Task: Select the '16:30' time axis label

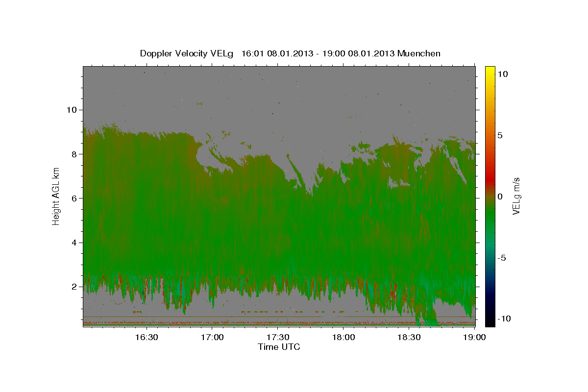Action: pyautogui.click(x=146, y=337)
